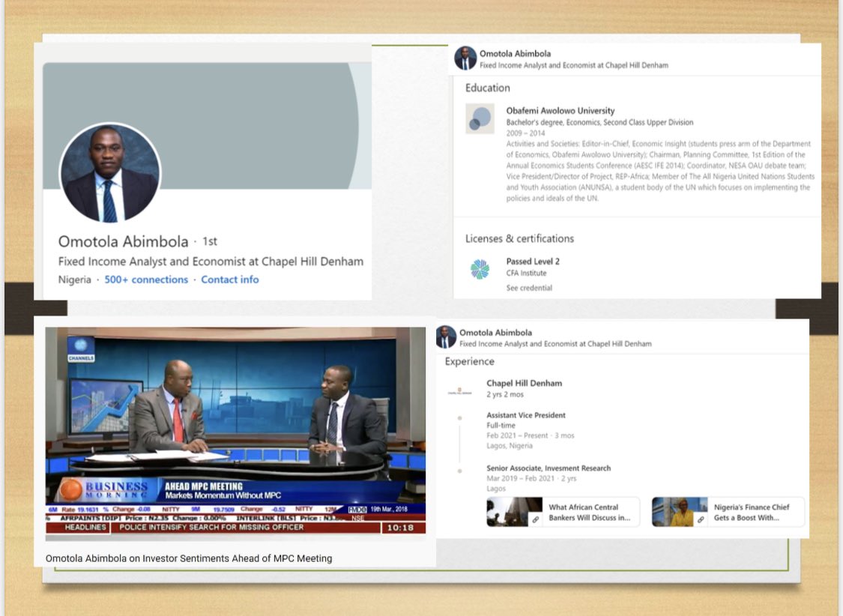The height and width of the screenshot is (616, 843).
Task: Select the Assistant Vice President role text
Action: click(x=526, y=415)
